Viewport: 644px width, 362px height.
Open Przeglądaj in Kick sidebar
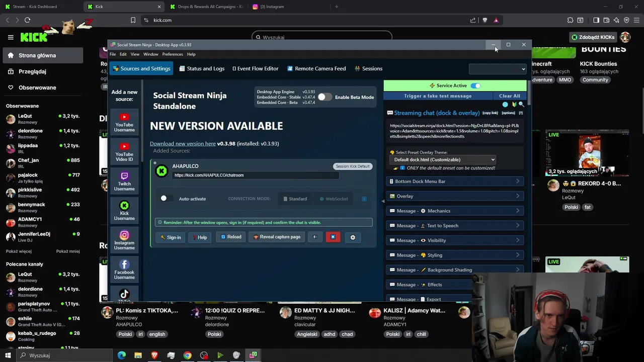43,71
